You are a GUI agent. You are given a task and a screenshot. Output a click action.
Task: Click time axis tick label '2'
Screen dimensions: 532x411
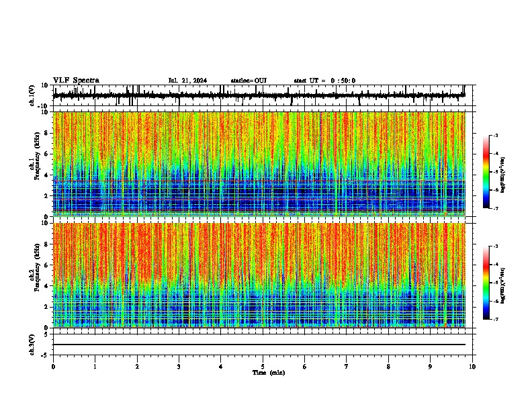point(137,367)
